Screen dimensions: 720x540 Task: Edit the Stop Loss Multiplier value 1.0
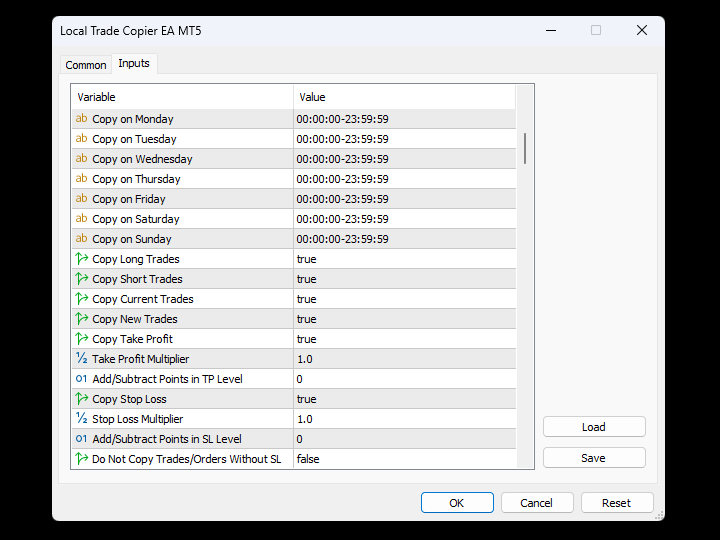click(405, 419)
